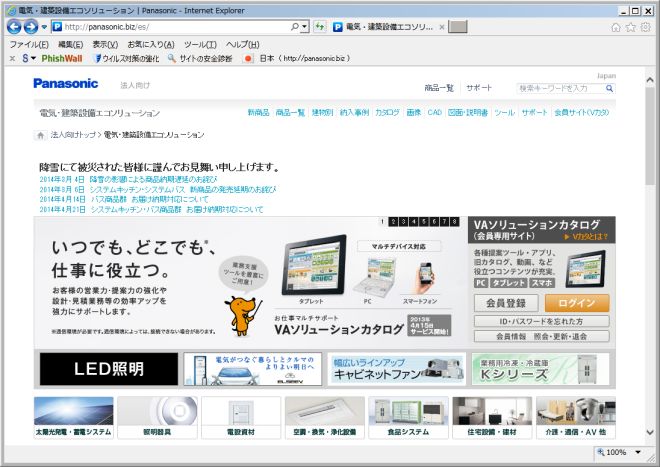Open the 100% zoom level dropdown arrow
Image resolution: width=660 pixels, height=467 pixels.
(x=638, y=452)
